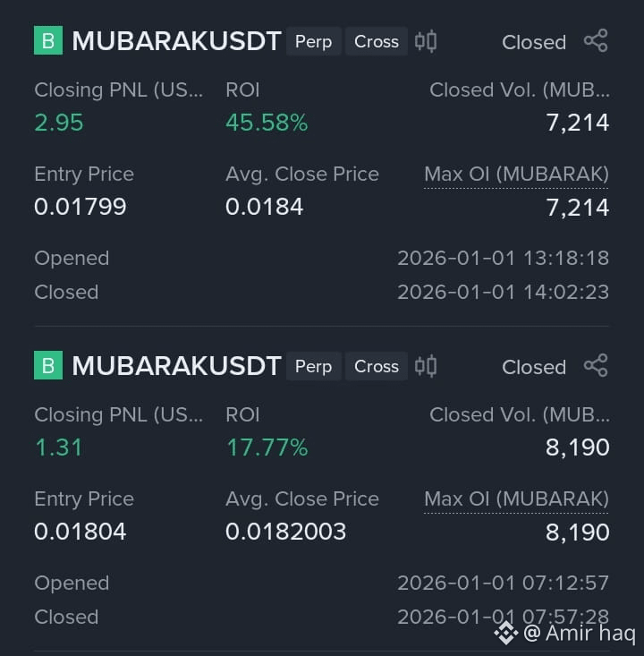Viewport: 644px width, 656px height.
Task: Show Max OI explanation on first position
Action: coord(516,175)
